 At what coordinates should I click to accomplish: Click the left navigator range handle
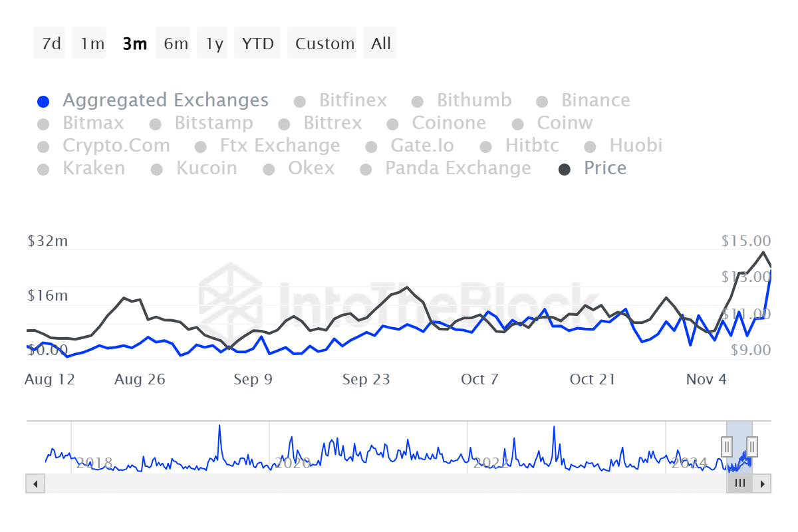(x=727, y=445)
